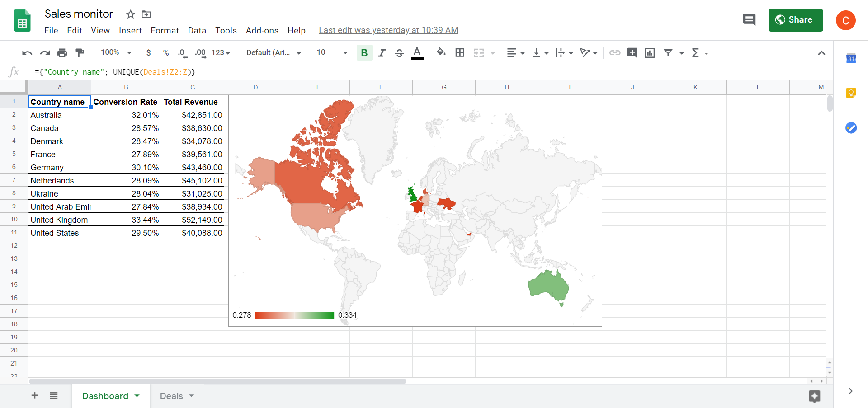Click the insert chart icon
Image resolution: width=868 pixels, height=408 pixels.
click(x=650, y=53)
